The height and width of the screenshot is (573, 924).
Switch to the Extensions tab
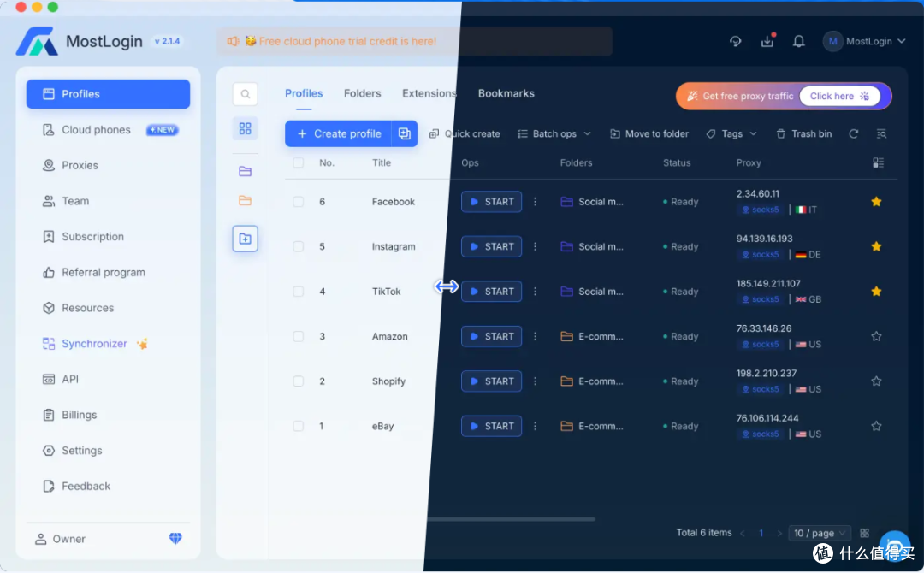click(x=429, y=93)
